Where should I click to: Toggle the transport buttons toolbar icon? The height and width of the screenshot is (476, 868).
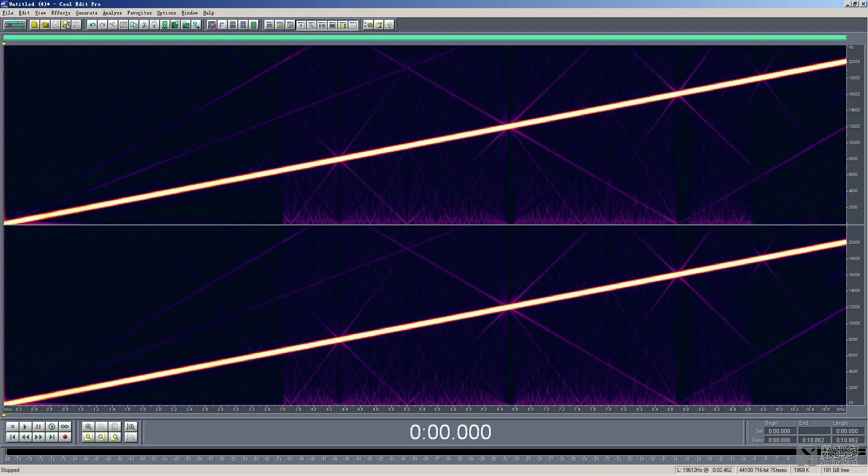pos(301,25)
